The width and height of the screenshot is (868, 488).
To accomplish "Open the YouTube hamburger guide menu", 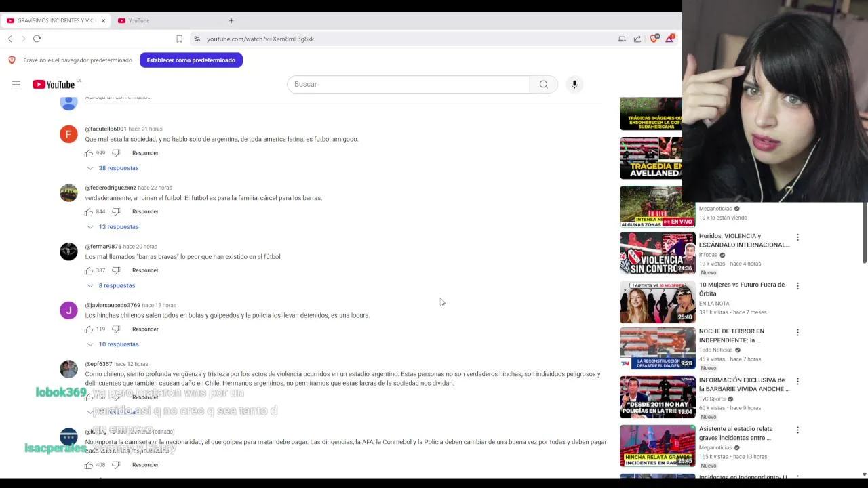I will pyautogui.click(x=16, y=84).
